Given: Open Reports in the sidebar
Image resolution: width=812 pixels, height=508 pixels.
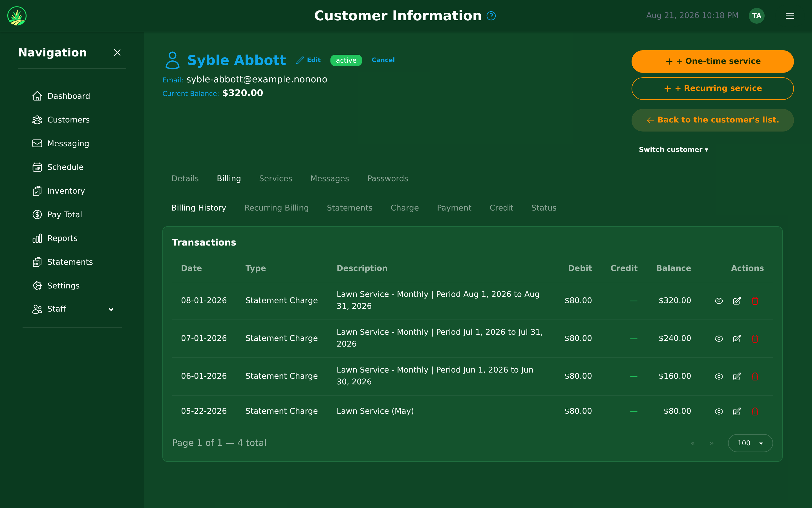Looking at the screenshot, I should [55, 238].
